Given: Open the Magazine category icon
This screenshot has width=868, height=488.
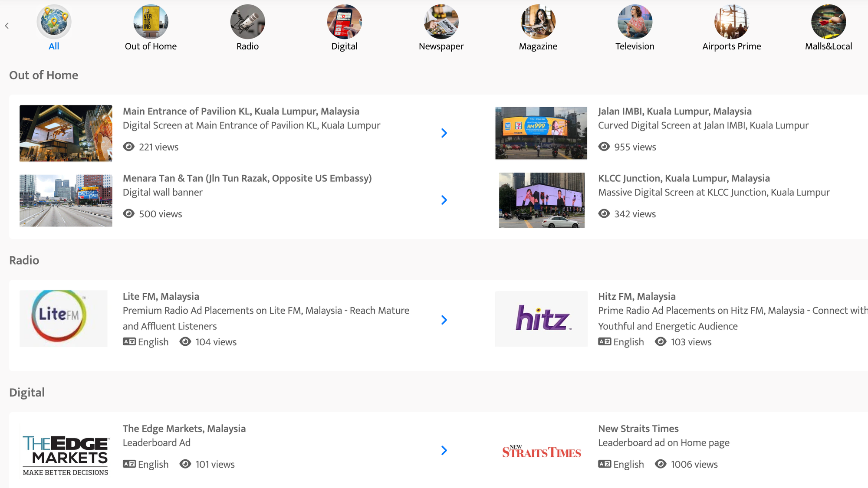Looking at the screenshot, I should click(x=538, y=22).
